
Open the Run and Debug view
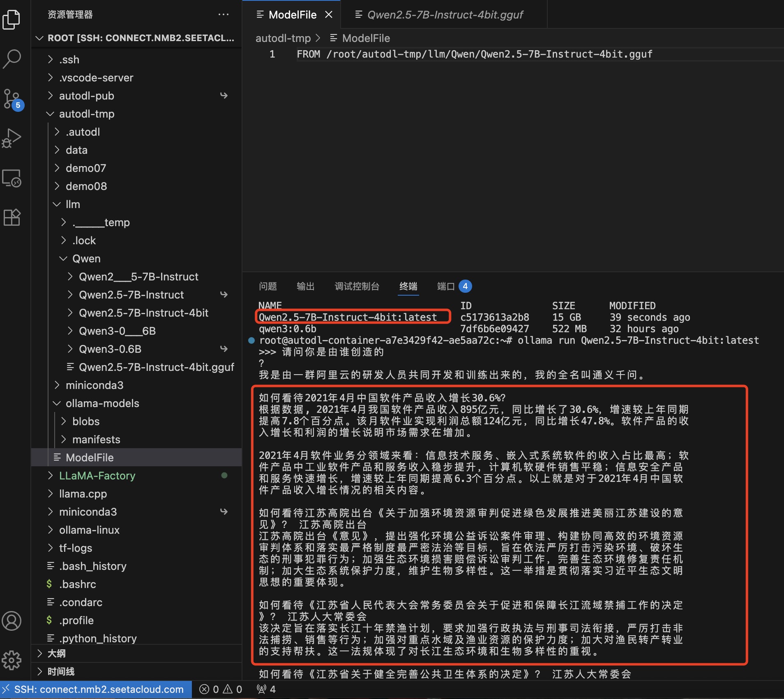point(12,138)
